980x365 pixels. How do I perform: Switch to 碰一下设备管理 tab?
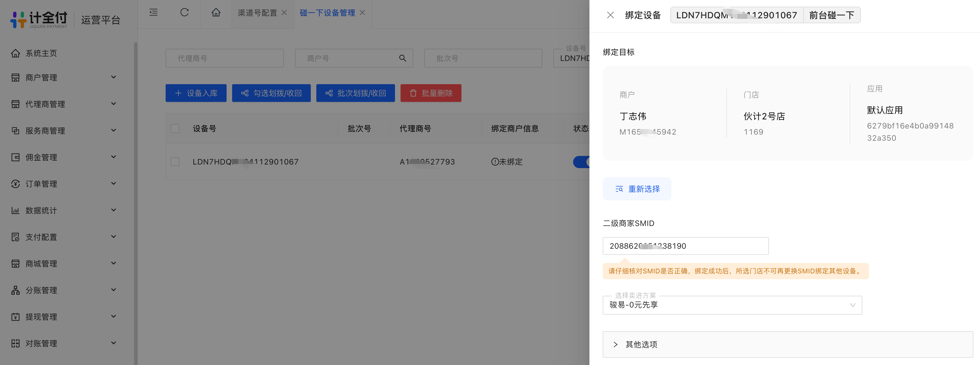point(327,13)
